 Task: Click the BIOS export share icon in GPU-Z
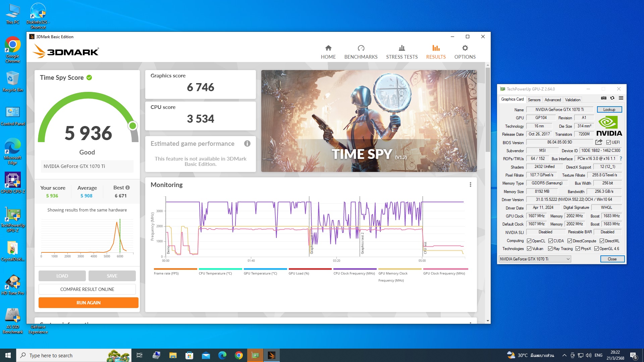click(x=599, y=142)
